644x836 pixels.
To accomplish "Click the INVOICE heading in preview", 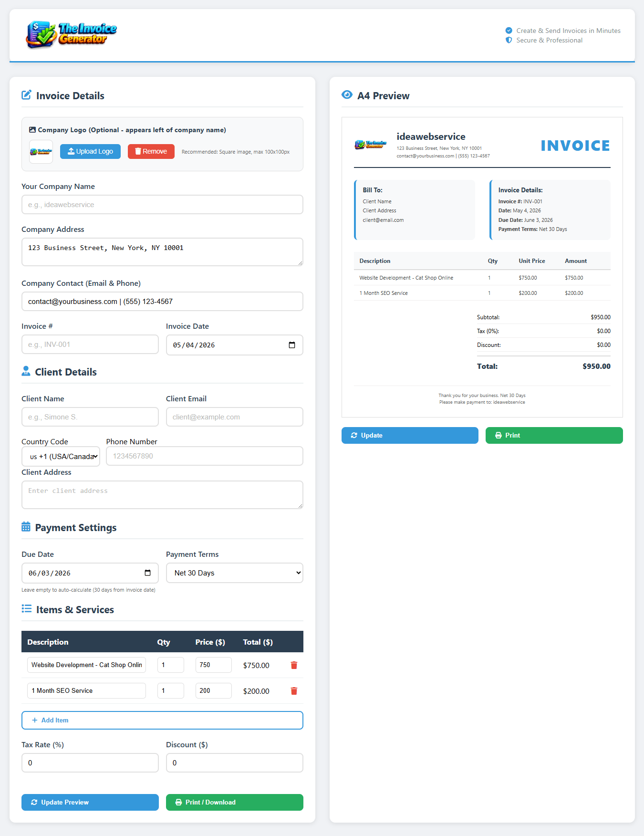I will (575, 146).
